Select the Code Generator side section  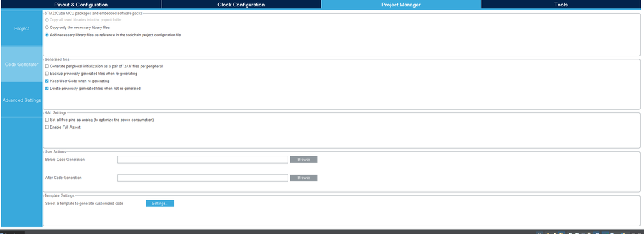[x=21, y=65]
